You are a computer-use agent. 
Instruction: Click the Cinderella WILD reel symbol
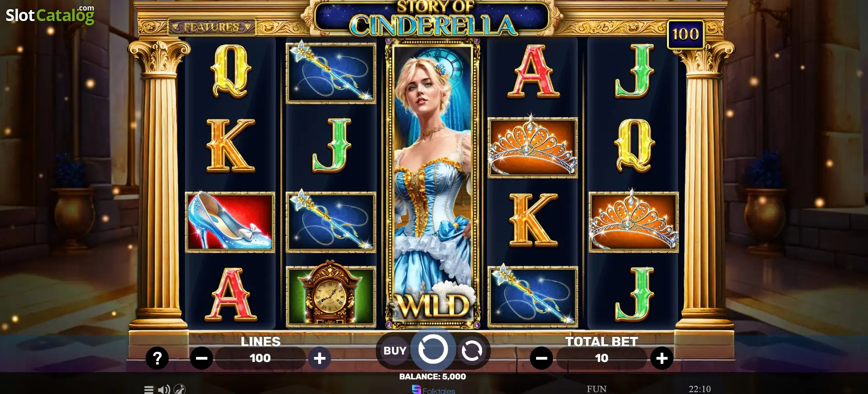(433, 184)
